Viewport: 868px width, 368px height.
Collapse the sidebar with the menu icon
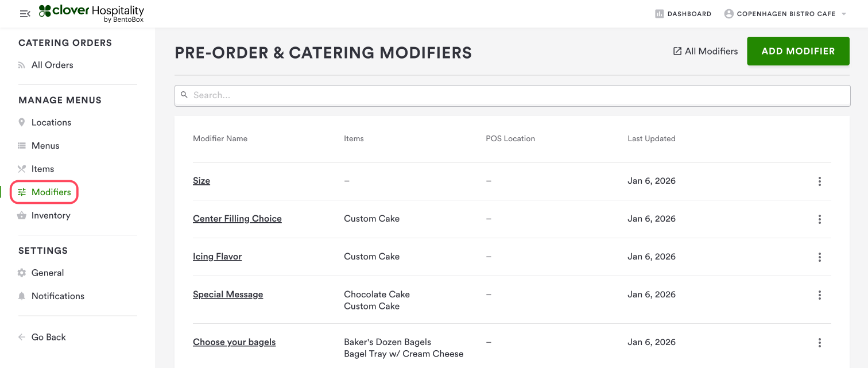pos(25,14)
